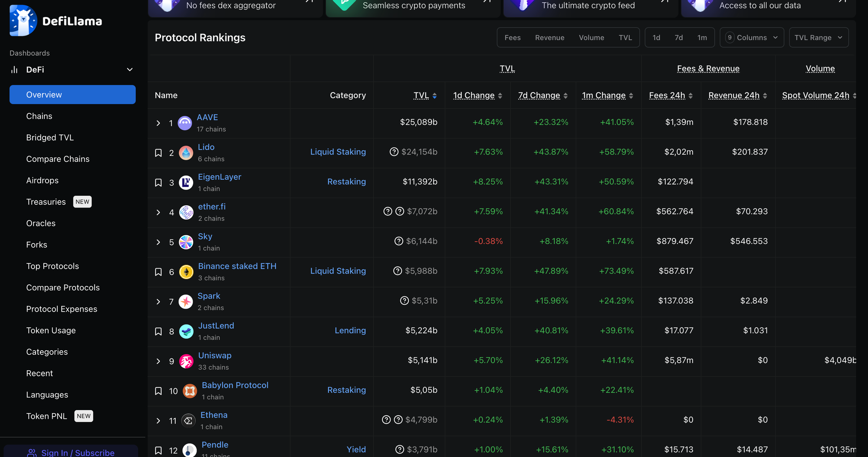Click the DefiLlama logo
Screen dimensions: 868x457
pyautogui.click(x=56, y=21)
